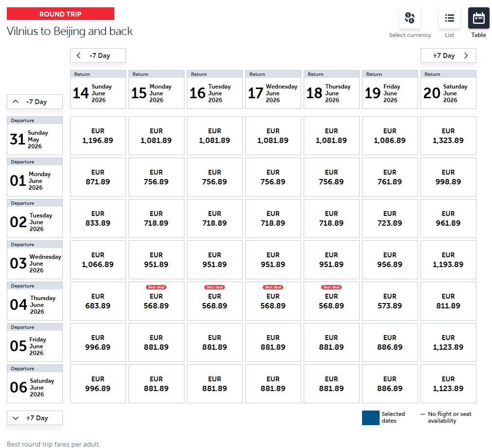Click down chevron for later departure dates
This screenshot has height=448, width=492.
coord(16,418)
